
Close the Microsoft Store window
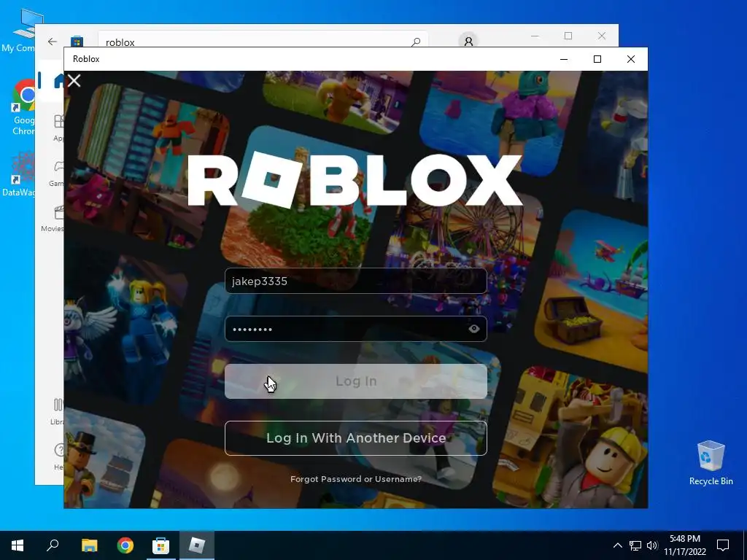point(602,36)
